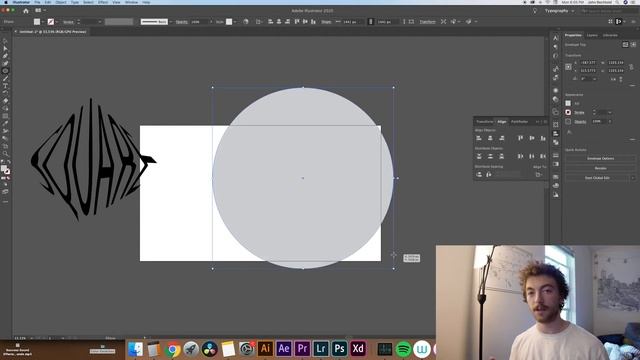Click Horizontal Align Right in Align panel

[x=502, y=138]
